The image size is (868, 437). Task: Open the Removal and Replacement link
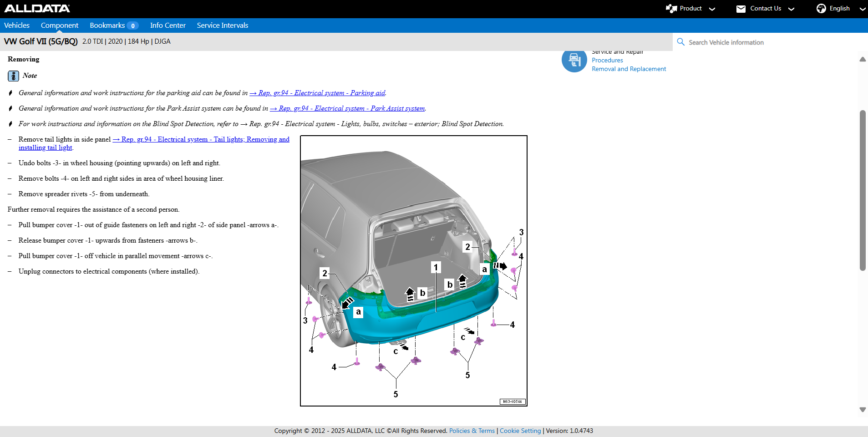629,69
